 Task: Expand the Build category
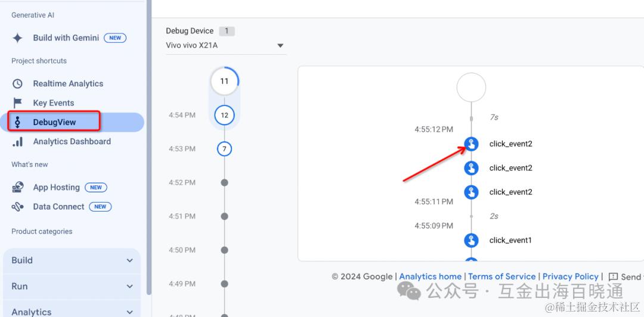[x=72, y=260]
